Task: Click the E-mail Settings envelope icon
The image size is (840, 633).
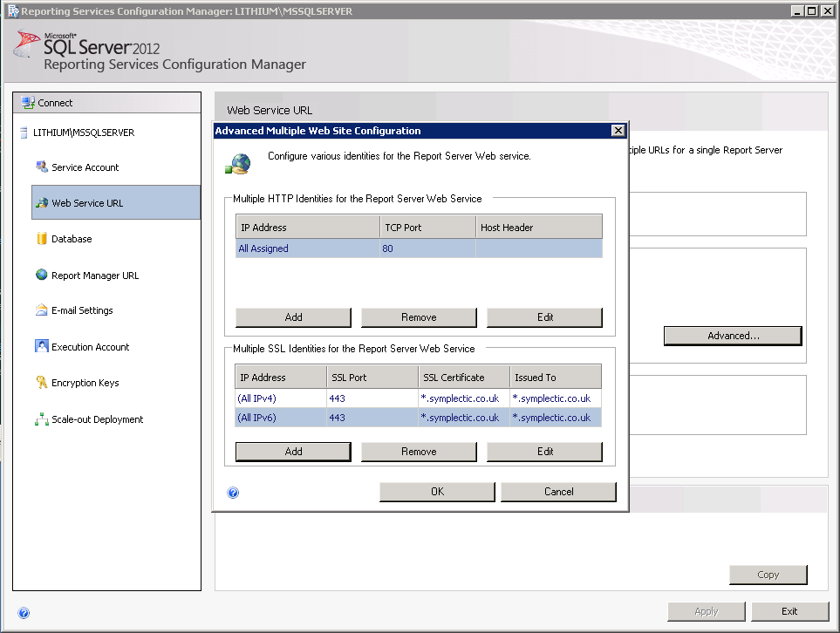Action: [x=41, y=310]
